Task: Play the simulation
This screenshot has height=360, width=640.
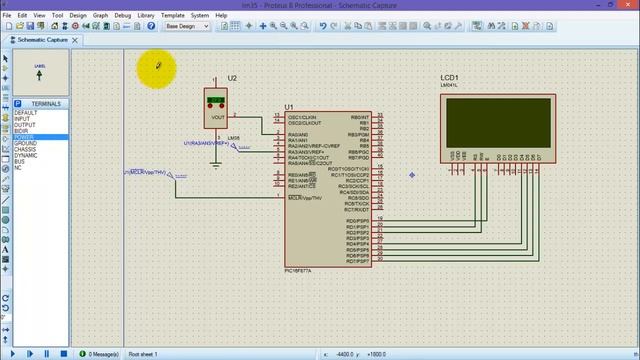Action: tap(13, 354)
